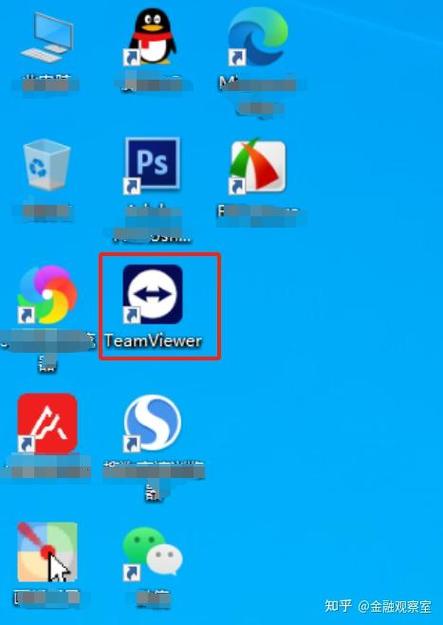Open the colorful pinwheel app shortcut
The width and height of the screenshot is (443, 625).
(47, 294)
